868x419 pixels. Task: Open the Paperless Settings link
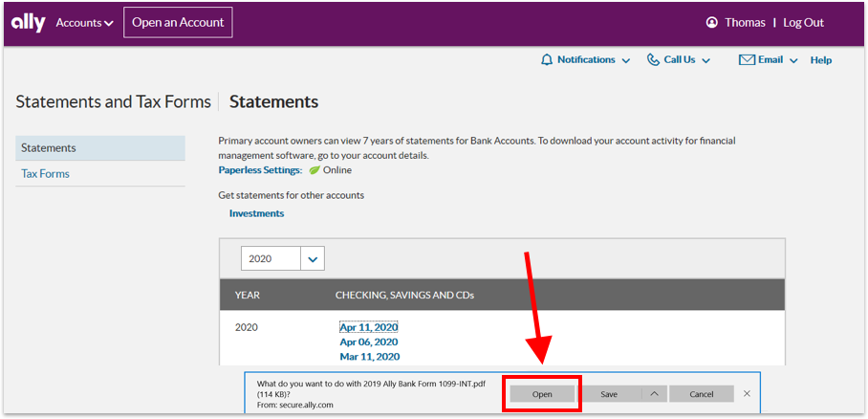coord(260,170)
